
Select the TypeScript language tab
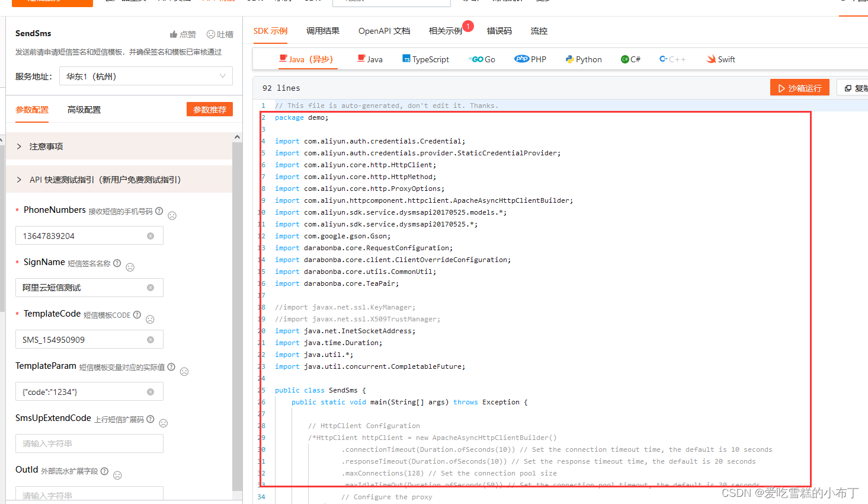[425, 59]
